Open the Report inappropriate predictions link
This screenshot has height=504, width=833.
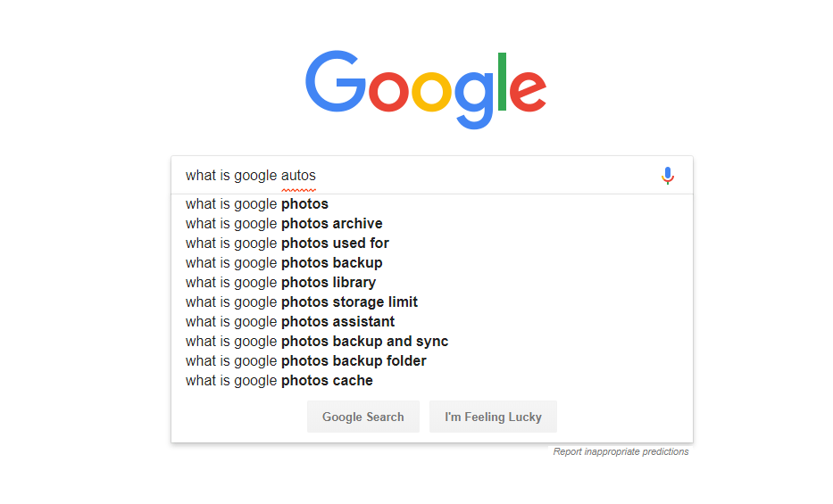click(x=621, y=452)
